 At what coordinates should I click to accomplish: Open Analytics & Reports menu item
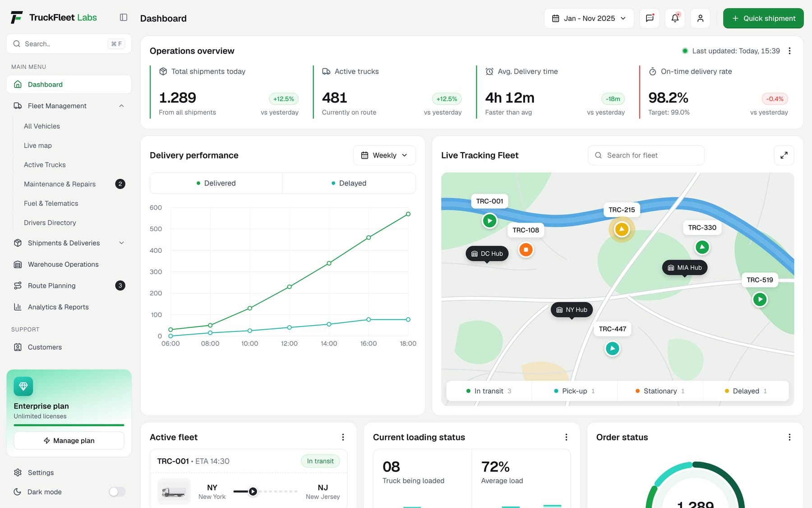point(69,307)
